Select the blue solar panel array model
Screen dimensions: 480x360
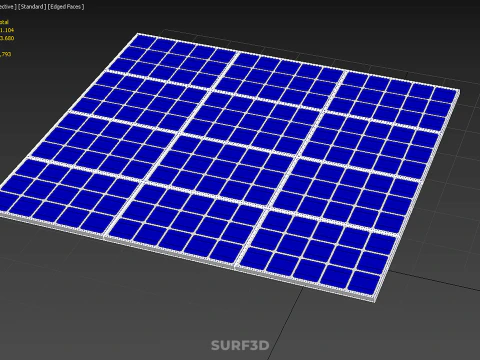230,167
